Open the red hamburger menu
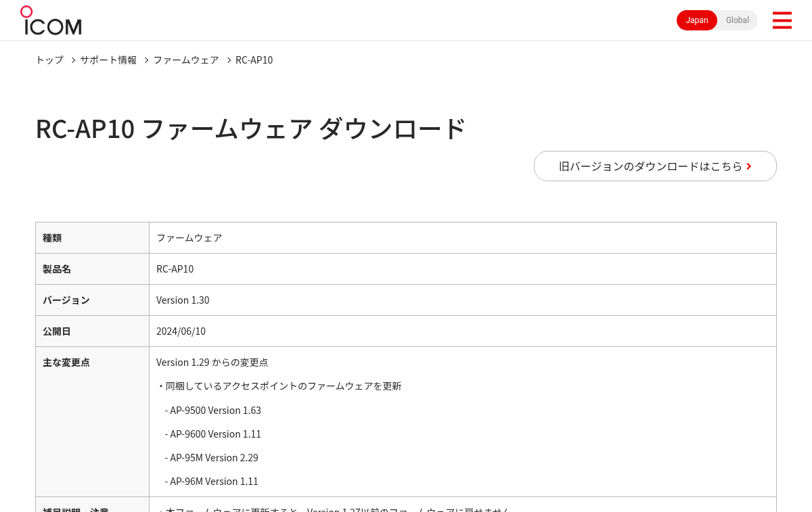 (x=782, y=20)
